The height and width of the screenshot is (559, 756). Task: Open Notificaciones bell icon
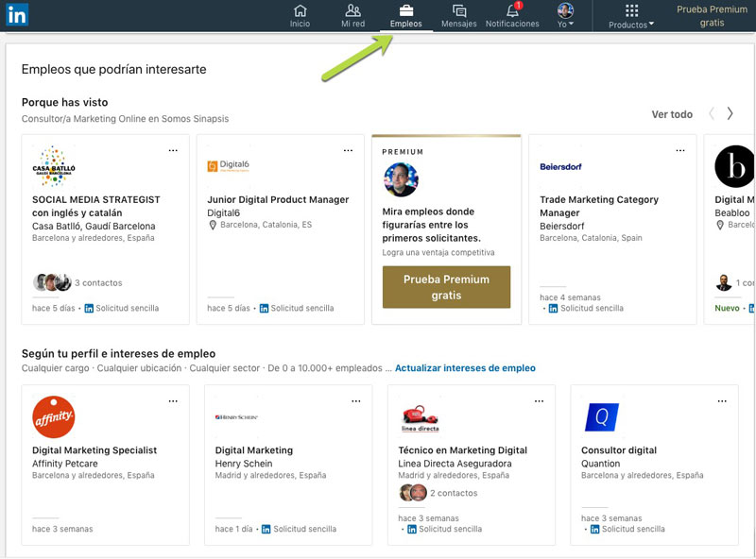coord(512,16)
